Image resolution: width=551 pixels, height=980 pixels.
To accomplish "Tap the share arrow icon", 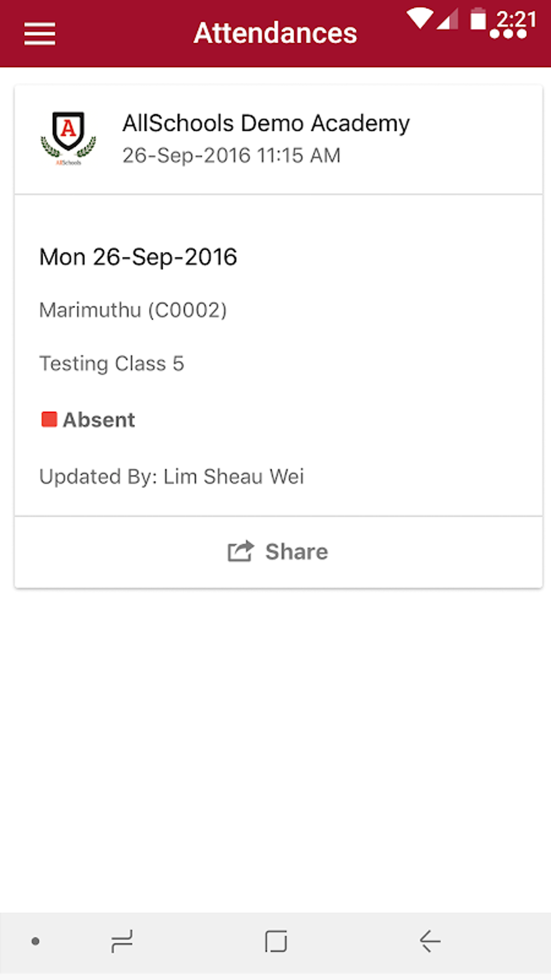I will click(x=240, y=551).
